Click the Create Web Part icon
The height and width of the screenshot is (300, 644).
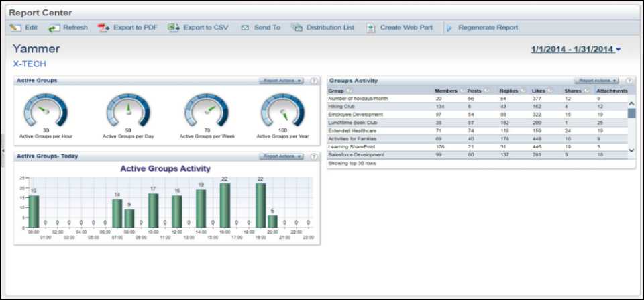click(x=371, y=28)
